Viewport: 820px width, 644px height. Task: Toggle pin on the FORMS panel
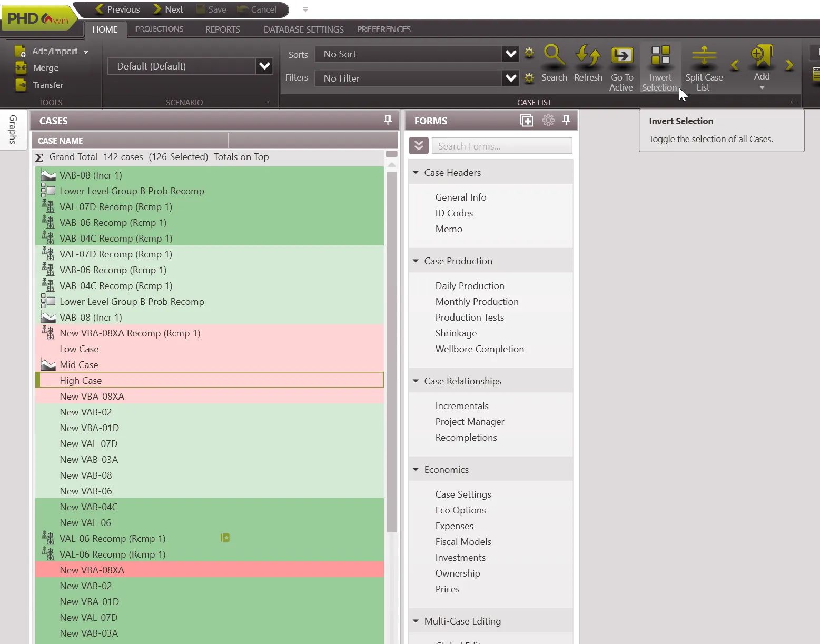pos(566,120)
